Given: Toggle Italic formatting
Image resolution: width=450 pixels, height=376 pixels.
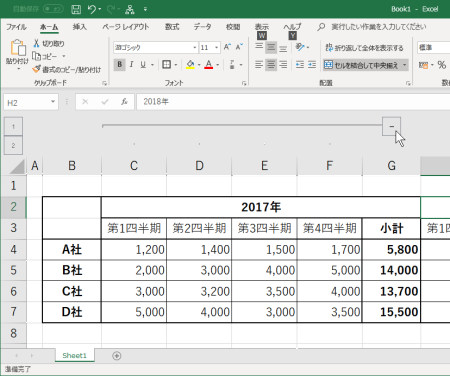Looking at the screenshot, I should pos(131,64).
